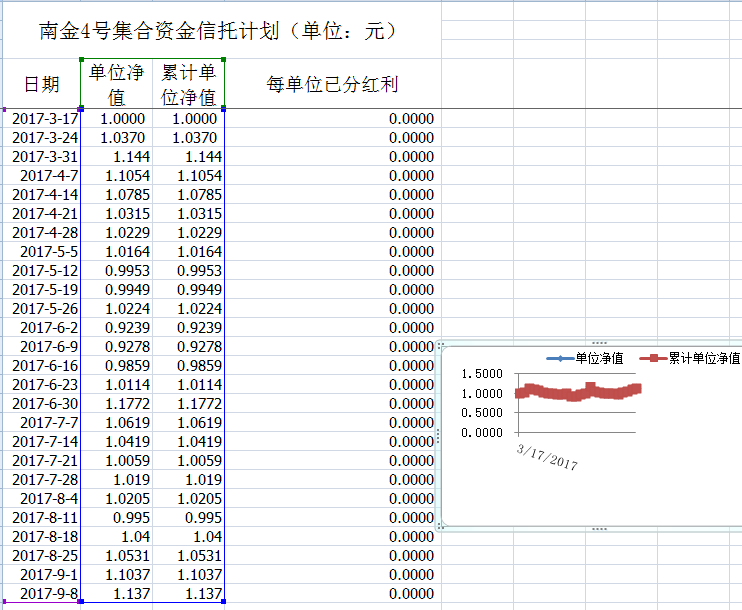Select the 1.5000 vertical axis label

[x=482, y=373]
